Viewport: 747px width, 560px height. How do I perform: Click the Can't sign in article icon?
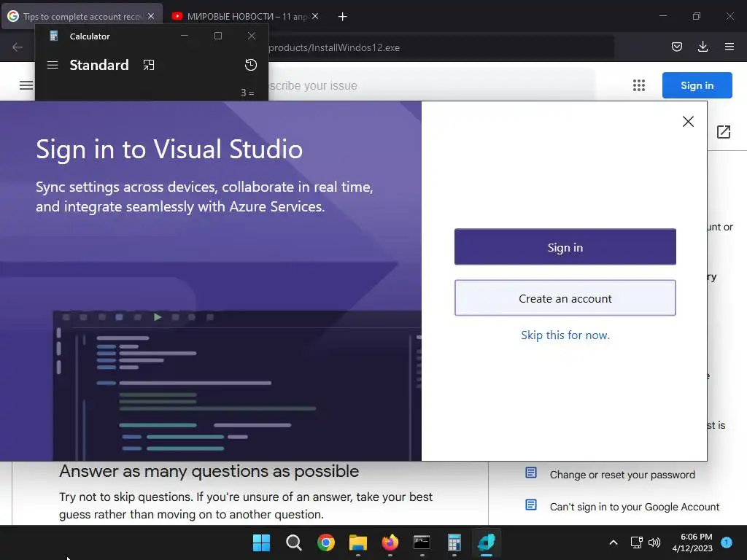coord(531,505)
